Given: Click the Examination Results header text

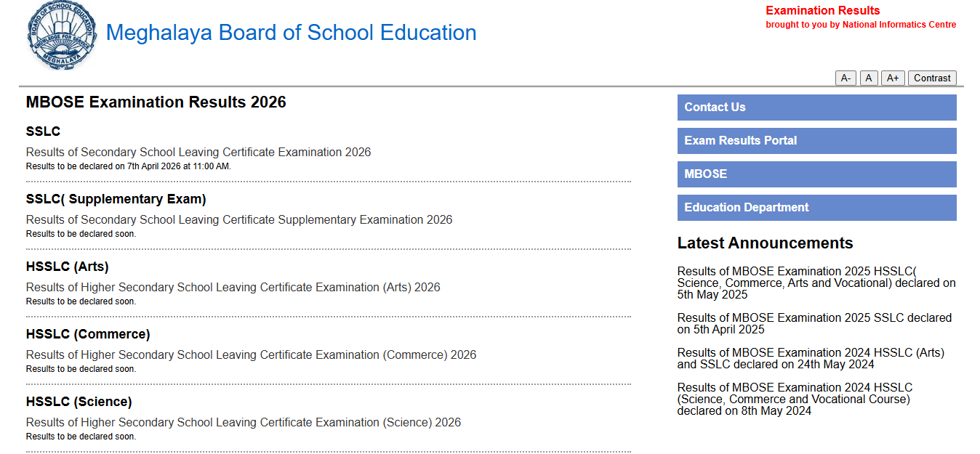Looking at the screenshot, I should click(x=822, y=11).
